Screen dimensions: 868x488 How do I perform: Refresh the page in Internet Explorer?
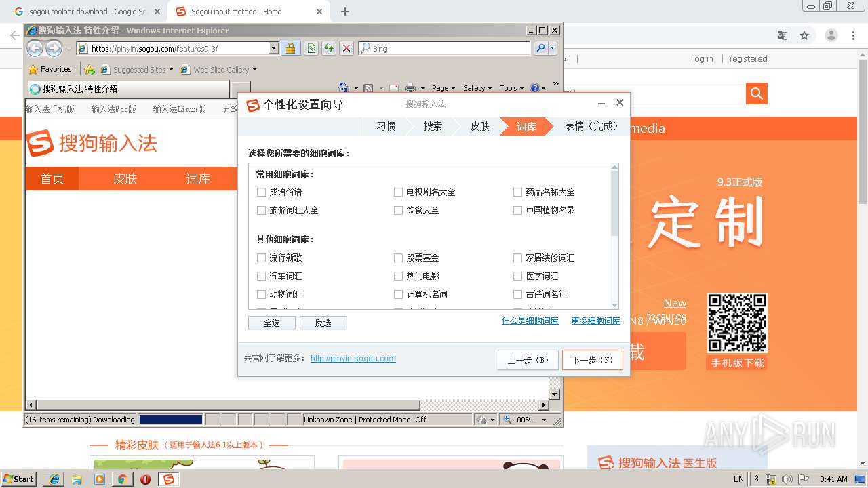[x=329, y=48]
